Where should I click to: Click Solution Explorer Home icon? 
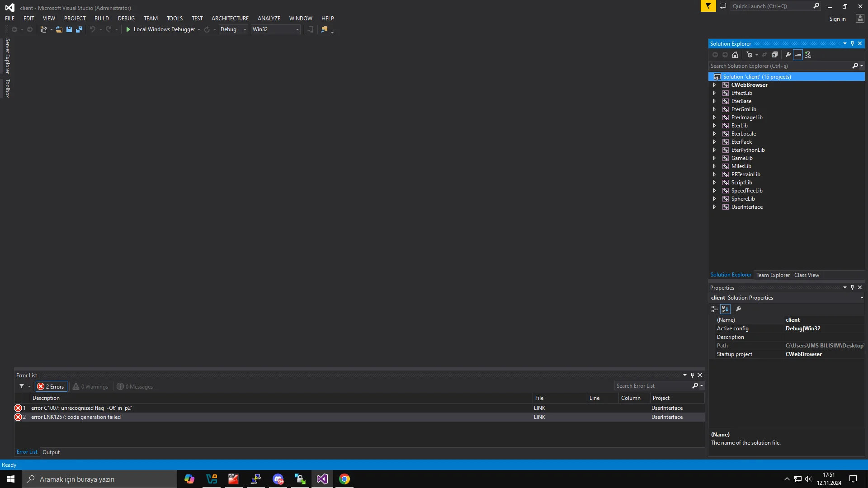click(x=735, y=55)
